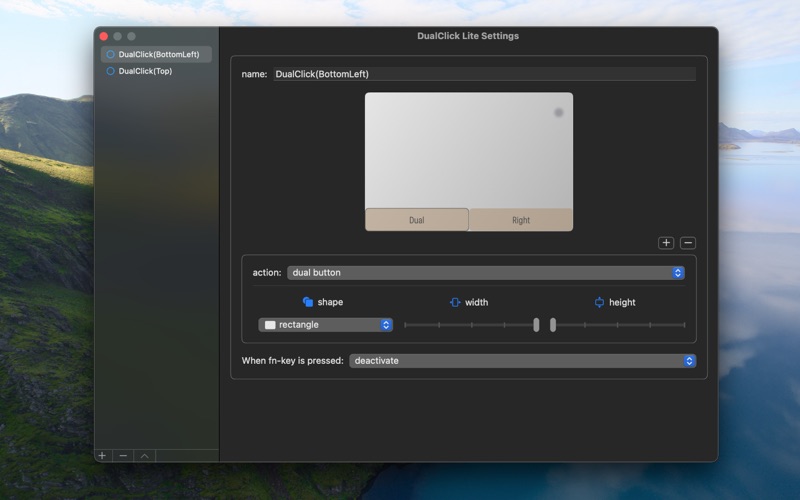Click the name field containing DualClick(BottomLeft)

(484, 74)
